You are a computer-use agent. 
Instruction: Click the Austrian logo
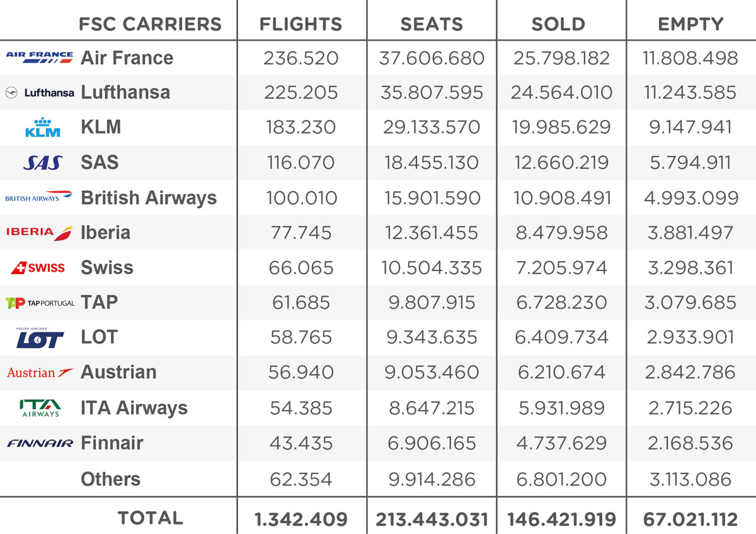pos(40,373)
